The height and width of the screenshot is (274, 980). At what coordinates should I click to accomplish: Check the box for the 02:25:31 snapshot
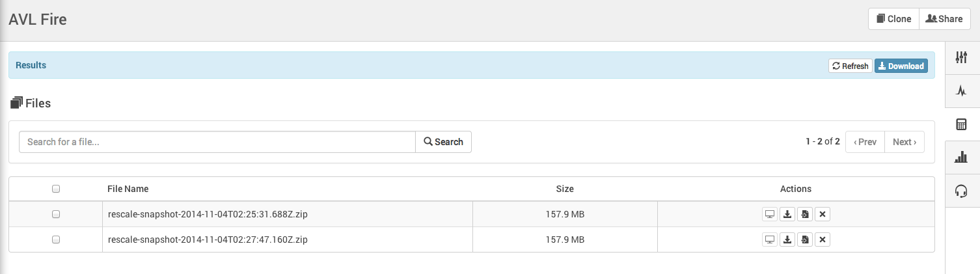point(56,214)
